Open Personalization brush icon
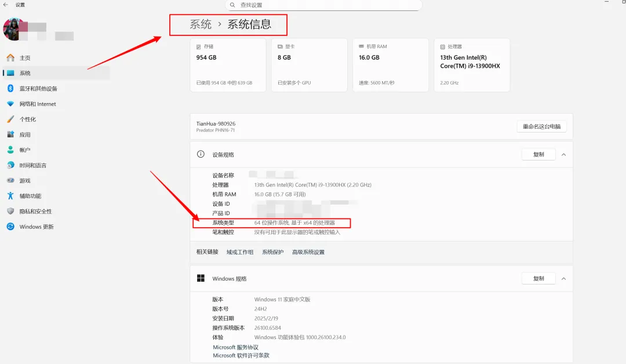 [10, 119]
